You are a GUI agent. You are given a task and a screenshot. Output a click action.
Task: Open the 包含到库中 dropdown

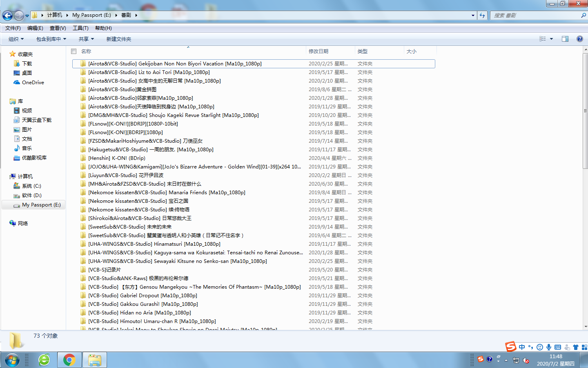51,39
